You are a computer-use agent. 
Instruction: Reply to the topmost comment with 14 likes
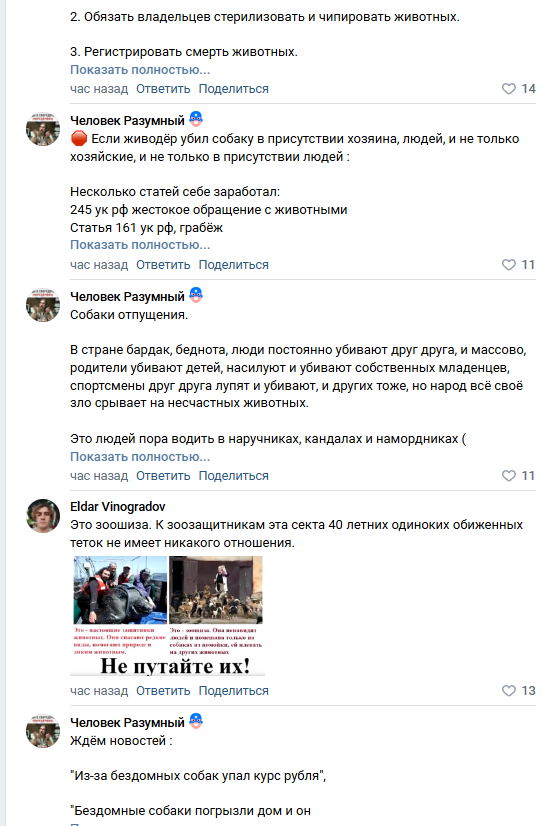(x=163, y=88)
